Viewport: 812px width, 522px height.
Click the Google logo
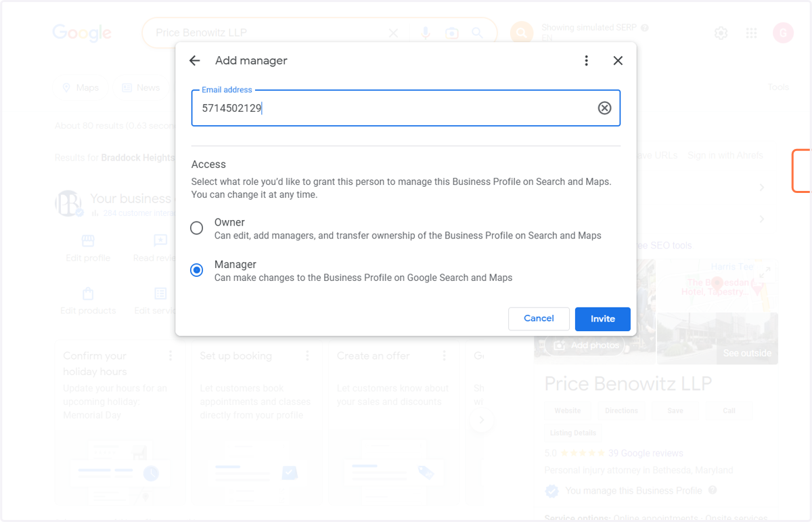(x=82, y=32)
